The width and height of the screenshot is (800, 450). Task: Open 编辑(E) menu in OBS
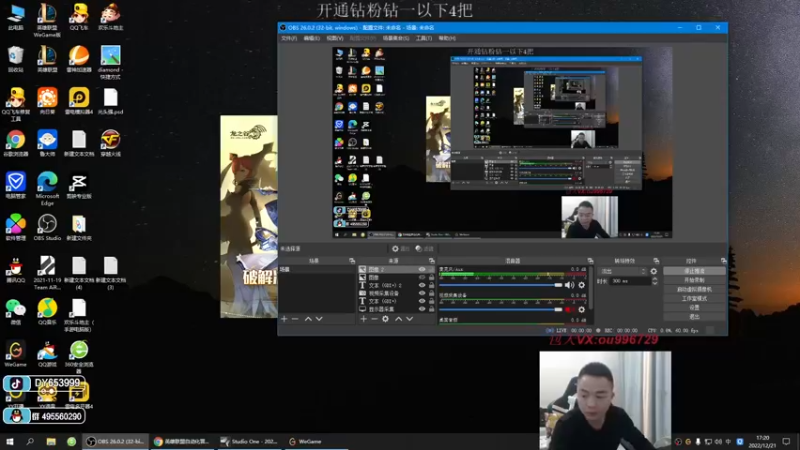(311, 38)
